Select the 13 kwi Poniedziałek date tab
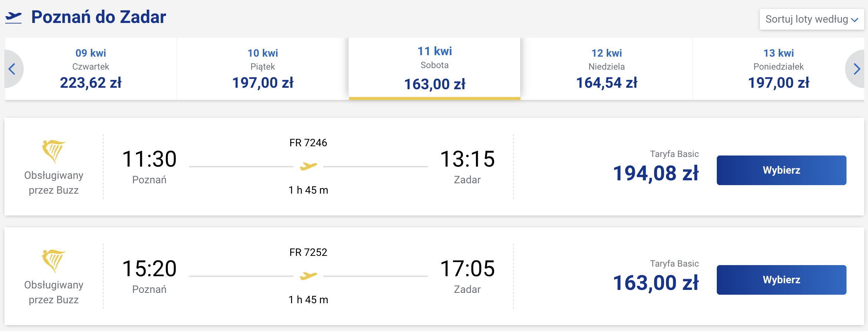 click(778, 69)
